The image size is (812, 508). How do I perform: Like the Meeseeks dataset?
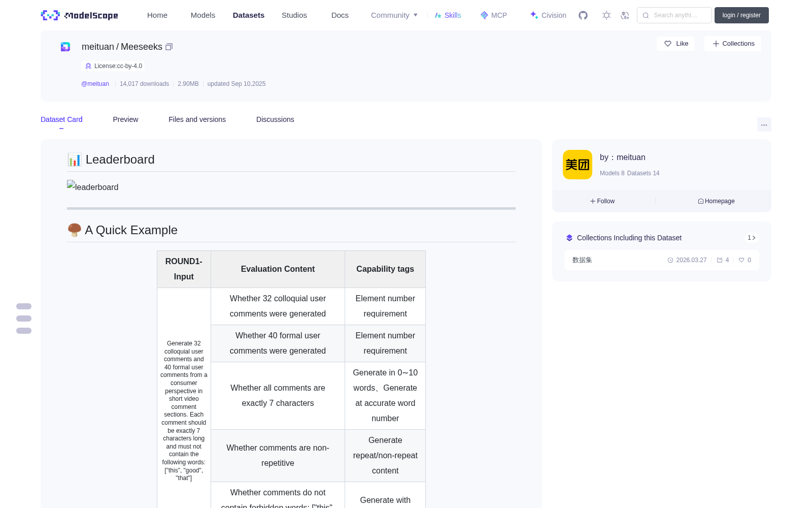tap(676, 44)
